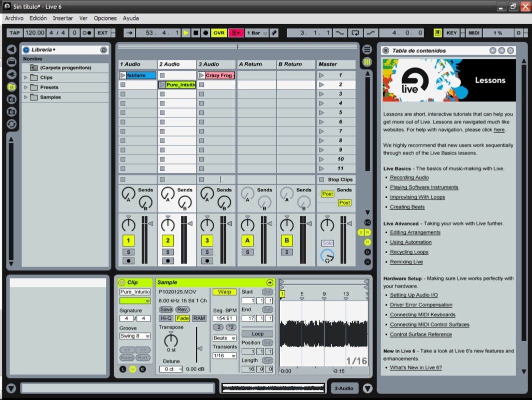Toggle the Warp button on
532x400 pixels.
click(224, 292)
